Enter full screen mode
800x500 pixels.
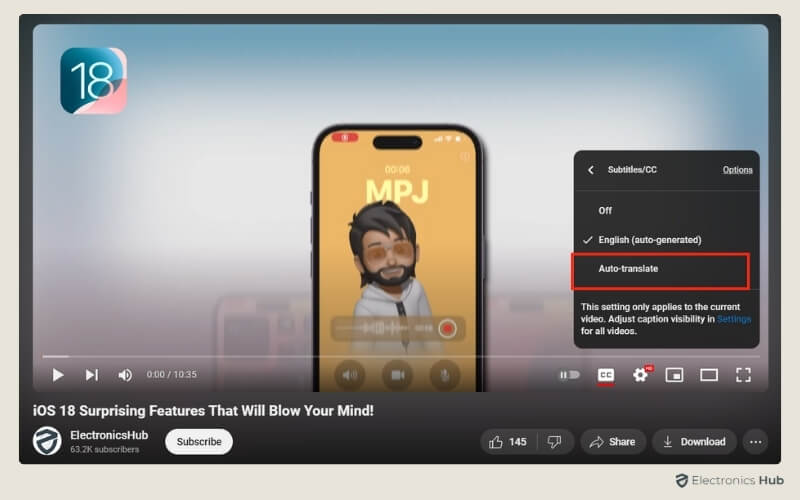[743, 375]
